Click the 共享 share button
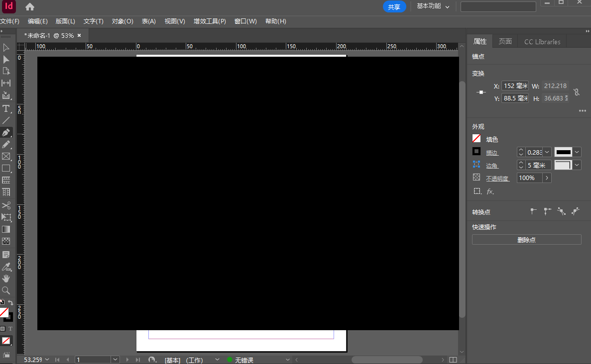The height and width of the screenshot is (364, 591). [394, 7]
